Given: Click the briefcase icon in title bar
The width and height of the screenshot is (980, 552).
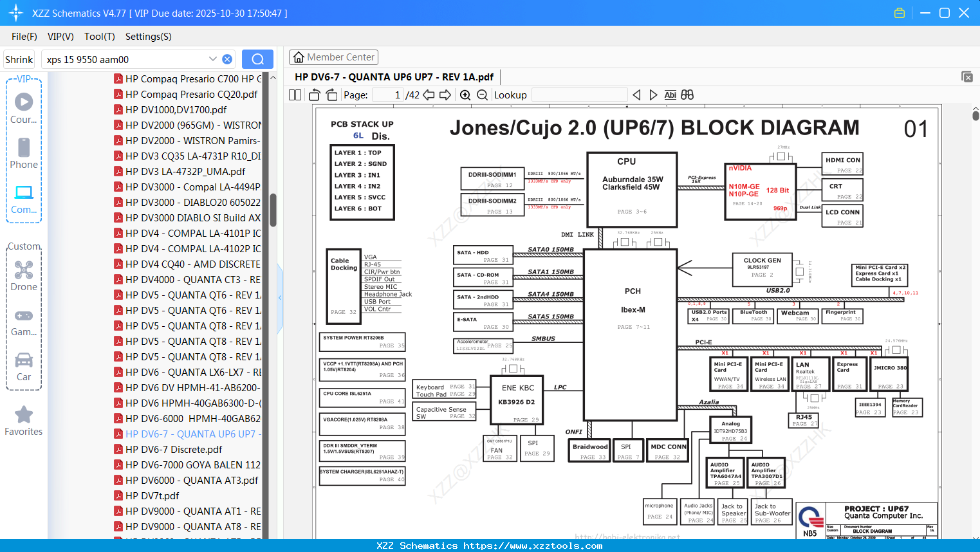Looking at the screenshot, I should [x=900, y=13].
